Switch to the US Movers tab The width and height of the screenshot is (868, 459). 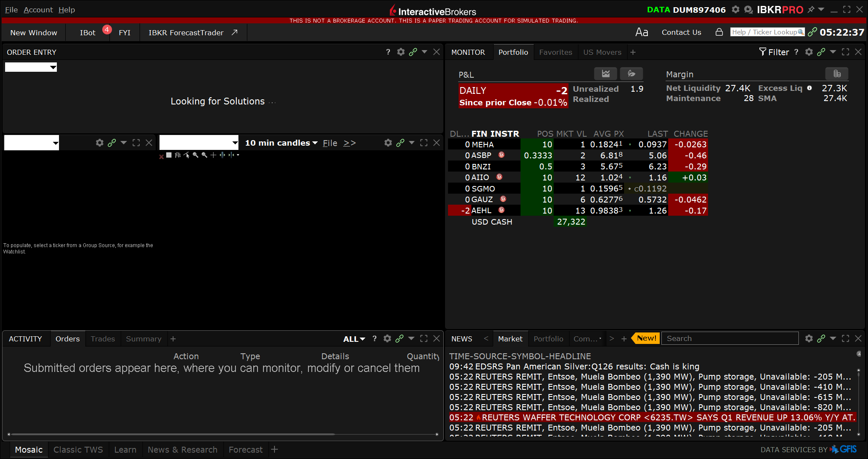tap(602, 52)
